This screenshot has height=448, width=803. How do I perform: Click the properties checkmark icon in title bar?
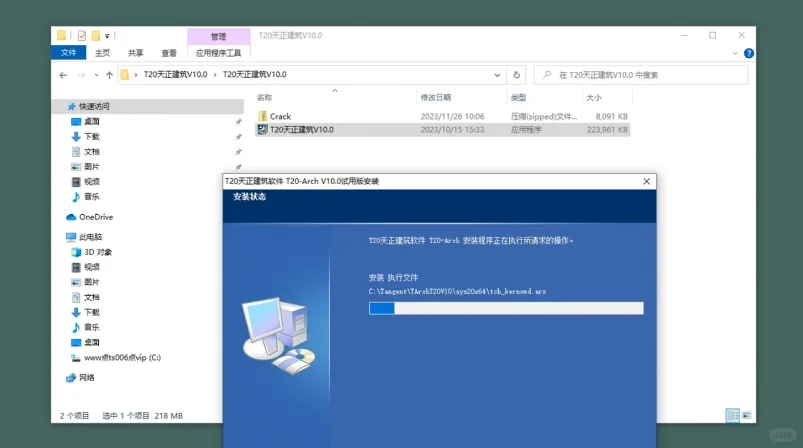[x=82, y=35]
